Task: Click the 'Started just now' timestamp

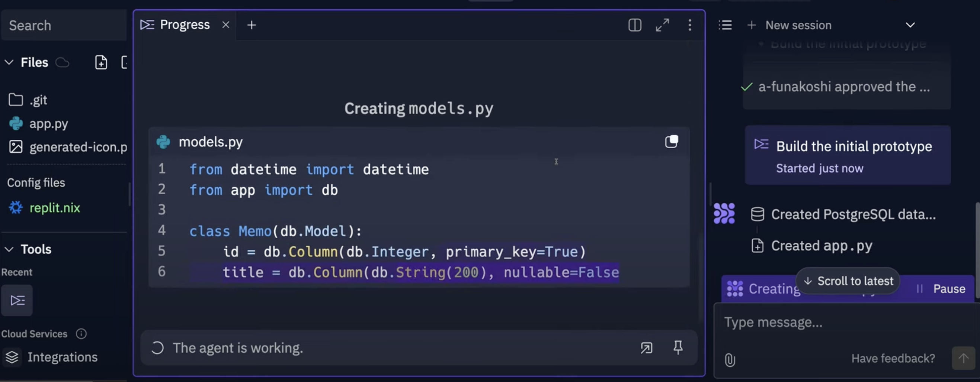Action: point(819,168)
